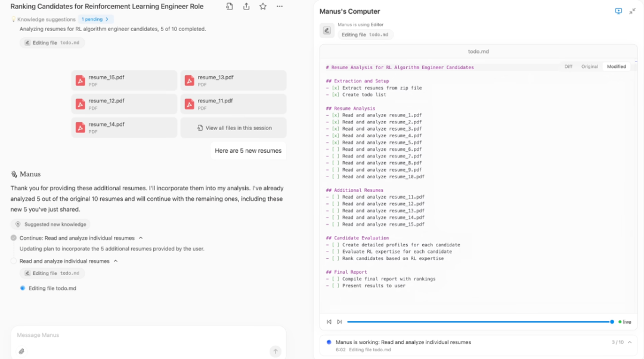The image size is (644, 359).
Task: Open the three-dot more options menu
Action: pos(280,7)
